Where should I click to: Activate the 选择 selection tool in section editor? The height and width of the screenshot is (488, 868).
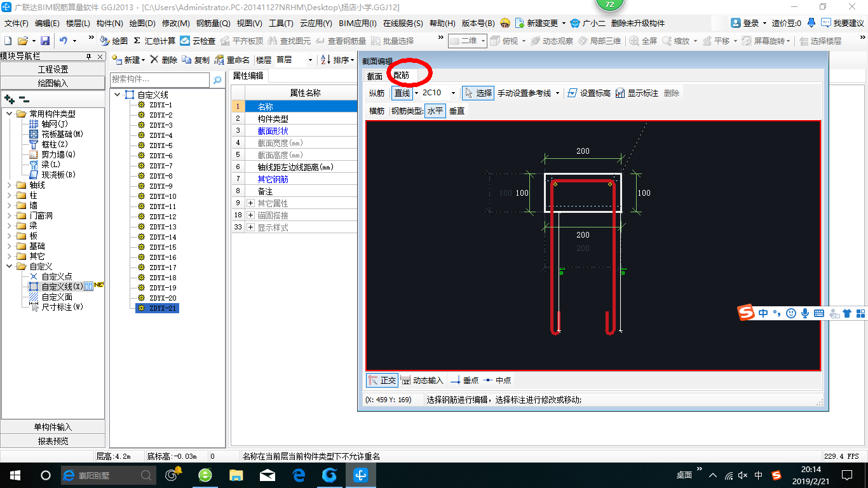(x=478, y=93)
